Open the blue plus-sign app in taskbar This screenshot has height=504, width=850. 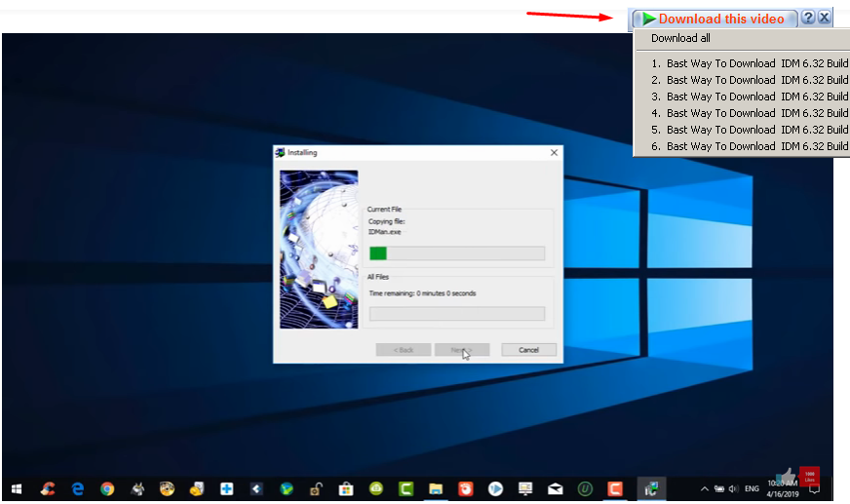click(x=226, y=489)
